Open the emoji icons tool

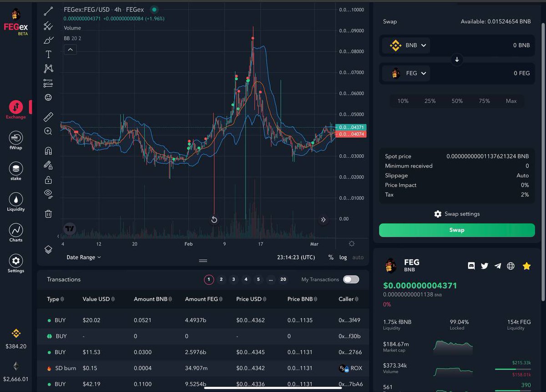click(x=48, y=97)
